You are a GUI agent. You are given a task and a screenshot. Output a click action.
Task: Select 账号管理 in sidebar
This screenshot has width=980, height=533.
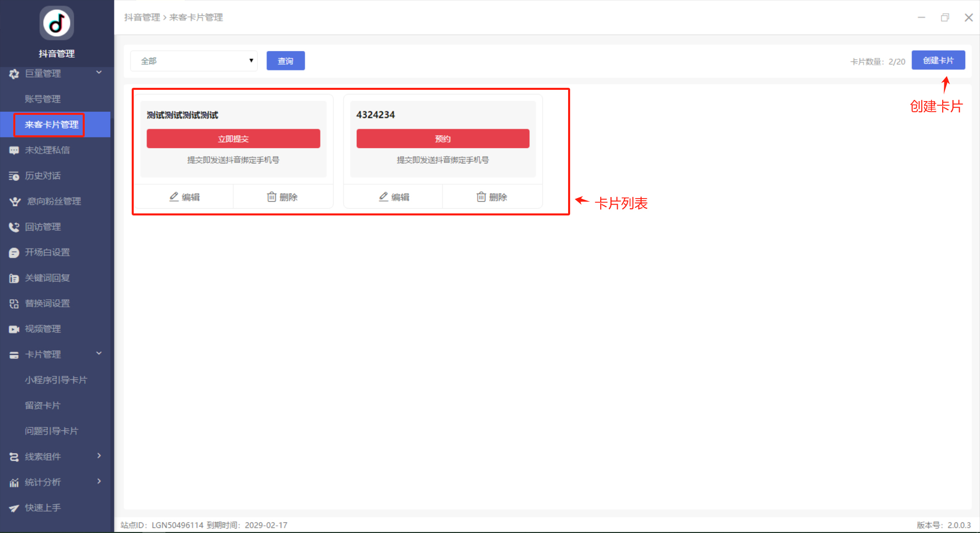[x=43, y=99]
